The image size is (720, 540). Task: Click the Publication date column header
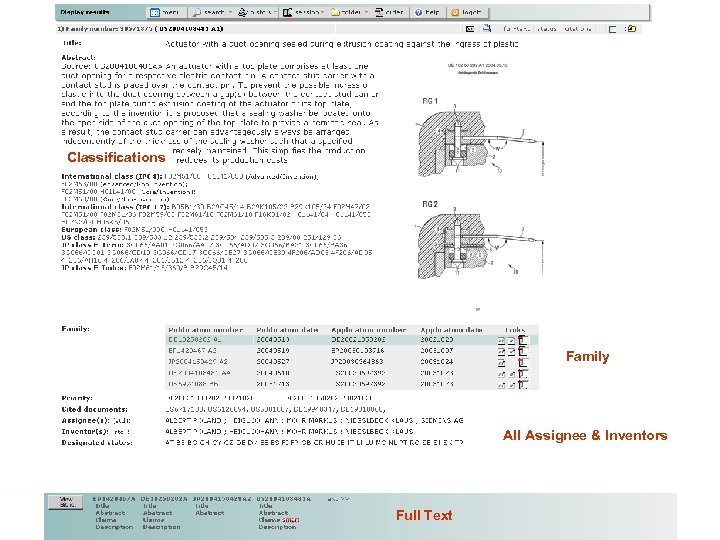click(x=287, y=330)
